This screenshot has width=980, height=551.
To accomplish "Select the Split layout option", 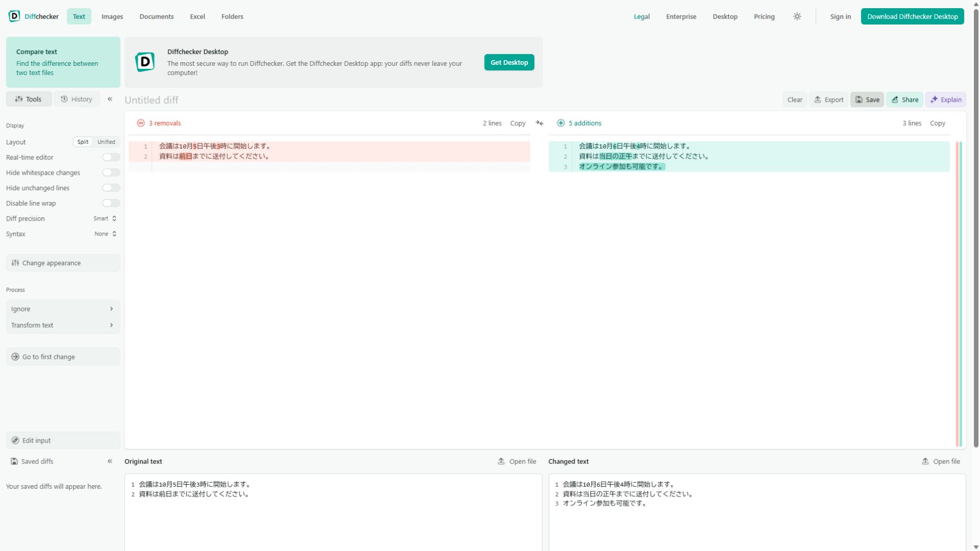I will pos(83,142).
